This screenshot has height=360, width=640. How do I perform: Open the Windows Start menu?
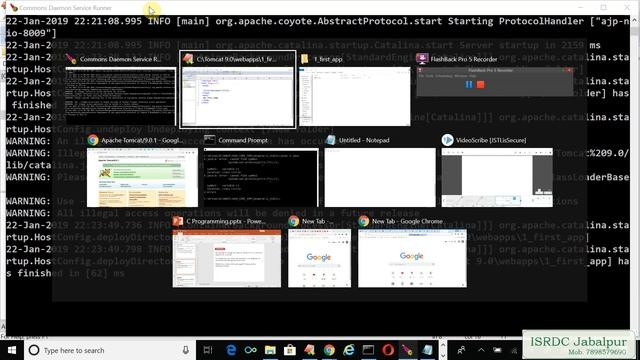pyautogui.click(x=12, y=350)
